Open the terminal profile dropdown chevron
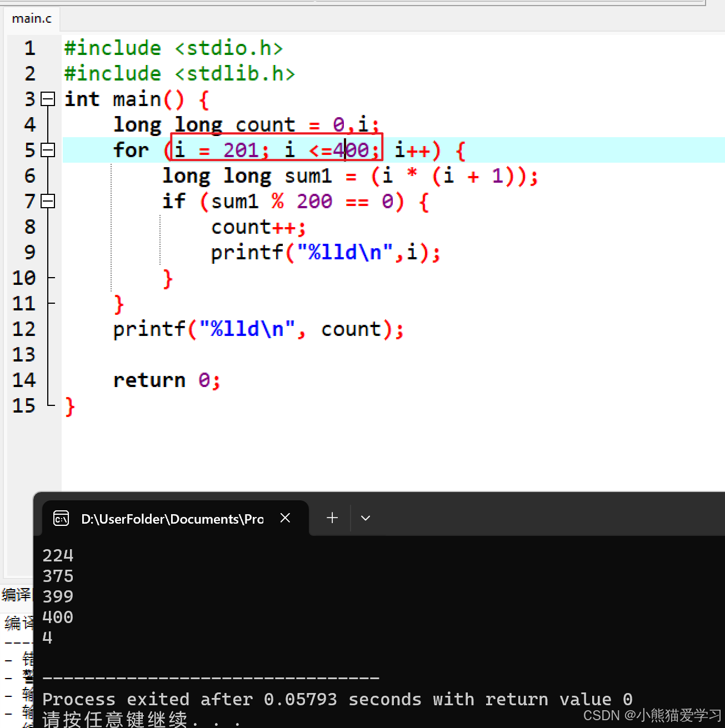Screen dimensions: 725x728 coord(365,518)
